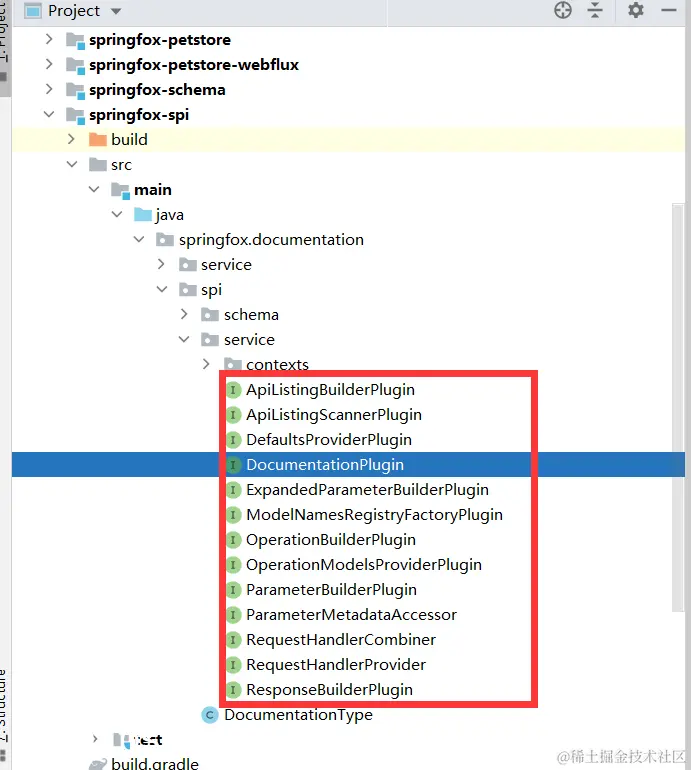The height and width of the screenshot is (770, 691).
Task: Collapse the service package under spi
Action: (184, 339)
